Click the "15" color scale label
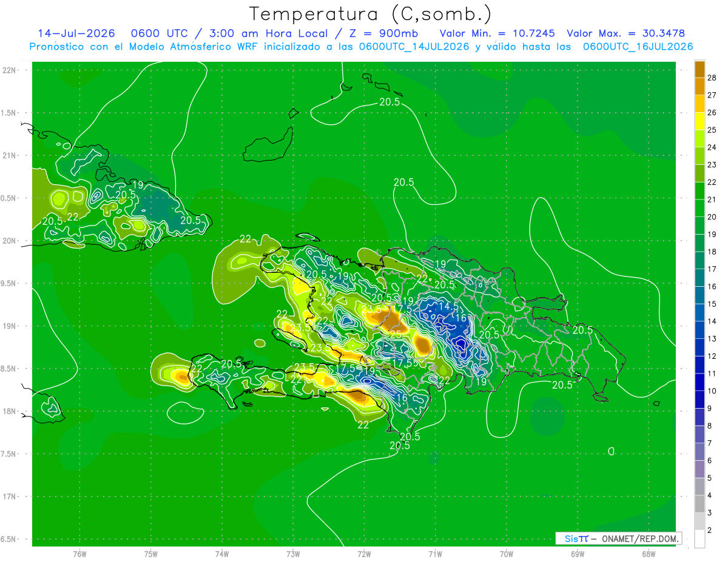The image size is (728, 562). click(x=712, y=304)
